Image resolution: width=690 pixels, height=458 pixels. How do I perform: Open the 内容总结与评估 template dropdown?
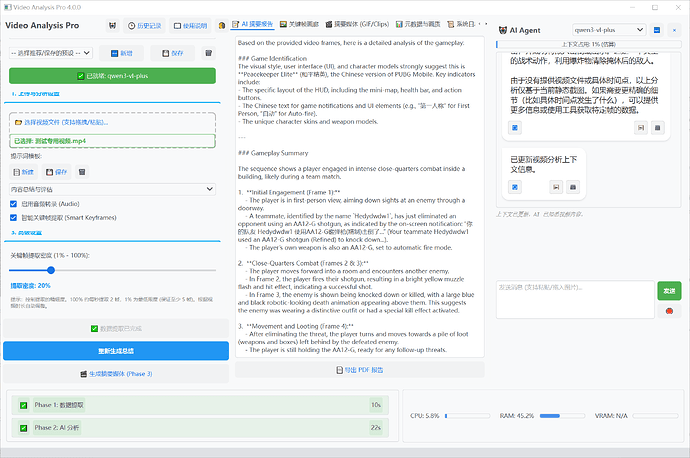pyautogui.click(x=112, y=189)
